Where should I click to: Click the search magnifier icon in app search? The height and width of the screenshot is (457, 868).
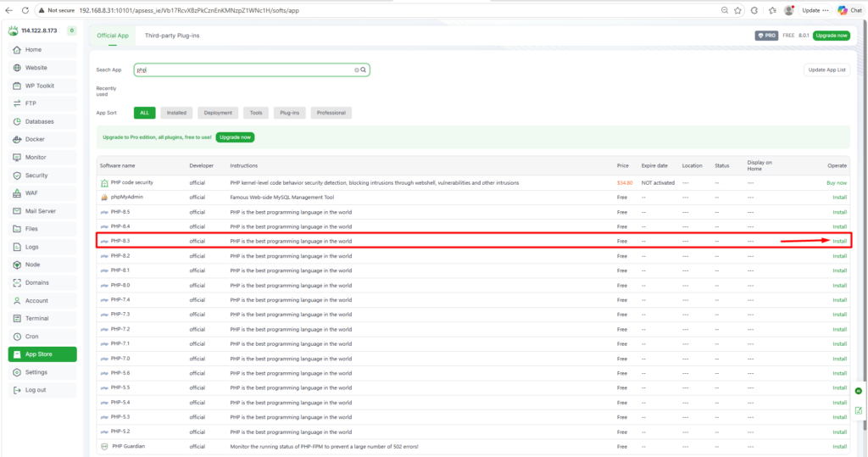coord(364,70)
